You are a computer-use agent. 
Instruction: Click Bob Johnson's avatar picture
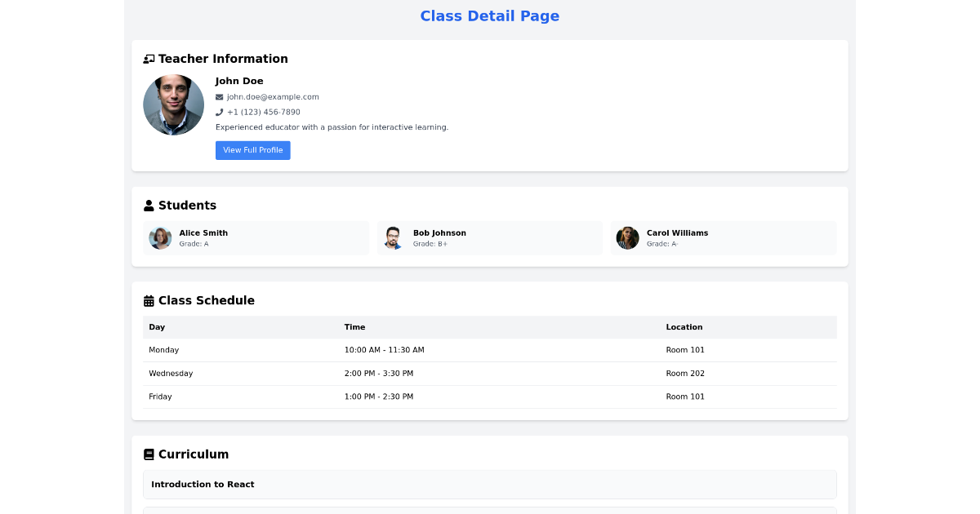pyautogui.click(x=394, y=237)
